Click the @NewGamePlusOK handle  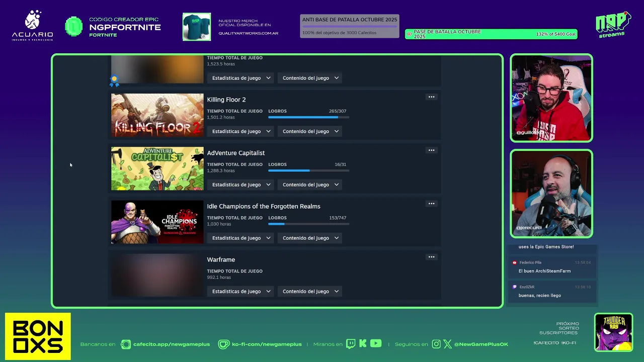click(x=481, y=344)
